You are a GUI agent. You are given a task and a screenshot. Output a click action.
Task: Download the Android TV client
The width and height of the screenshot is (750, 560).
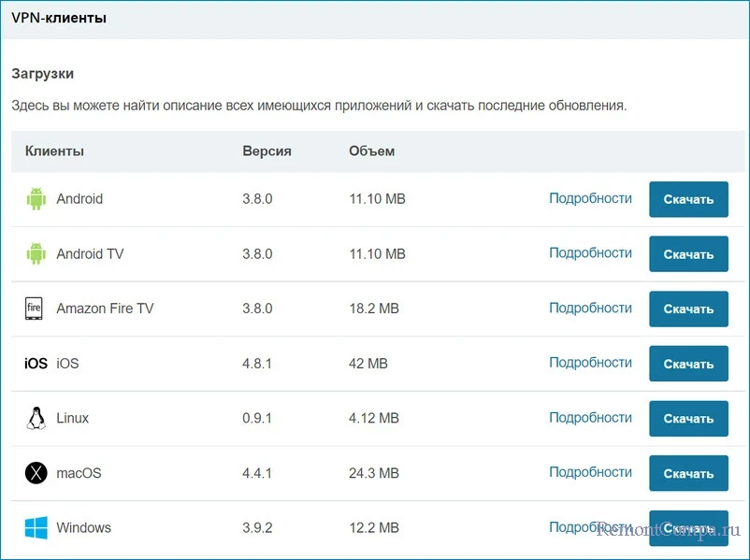(x=688, y=254)
